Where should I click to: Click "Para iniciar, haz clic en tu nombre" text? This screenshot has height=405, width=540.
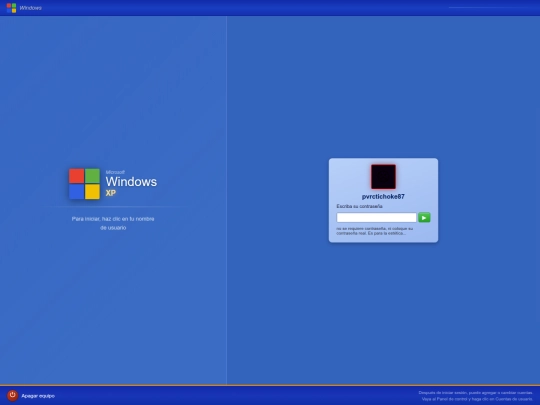click(113, 219)
